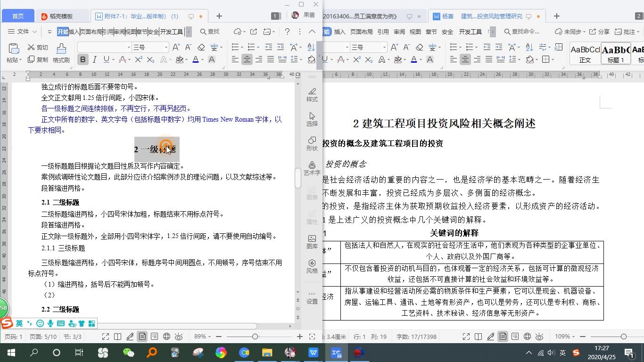Add new tab in left window

click(219, 16)
